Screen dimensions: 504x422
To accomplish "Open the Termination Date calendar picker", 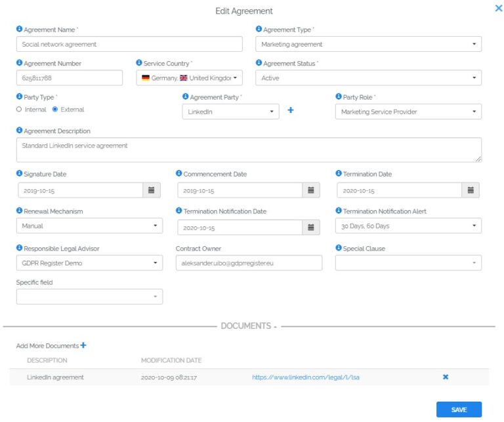I will point(470,190).
